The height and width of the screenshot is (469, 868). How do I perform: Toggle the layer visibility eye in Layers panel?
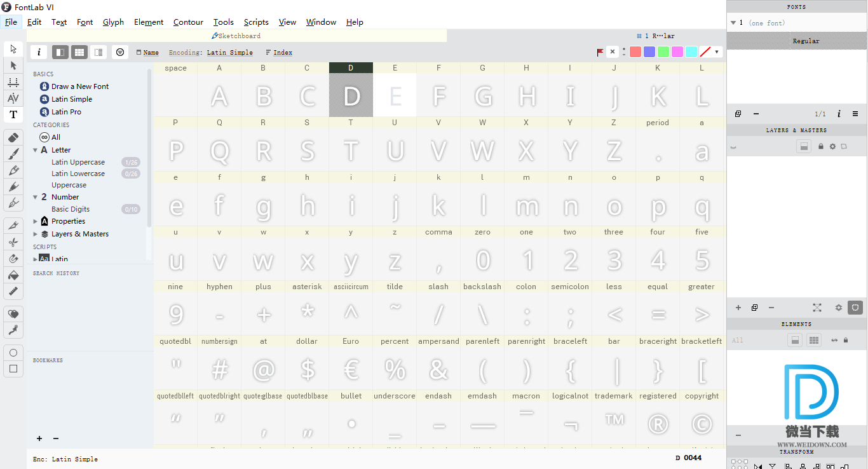[x=733, y=146]
